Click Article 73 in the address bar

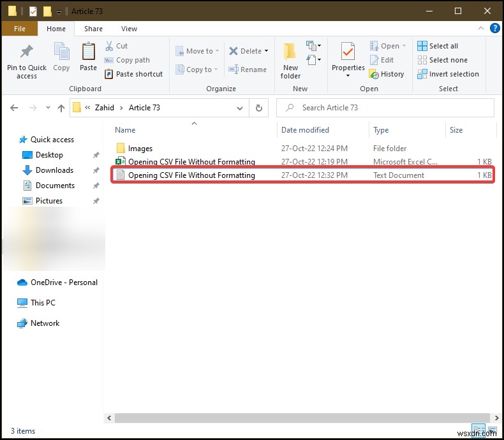144,108
